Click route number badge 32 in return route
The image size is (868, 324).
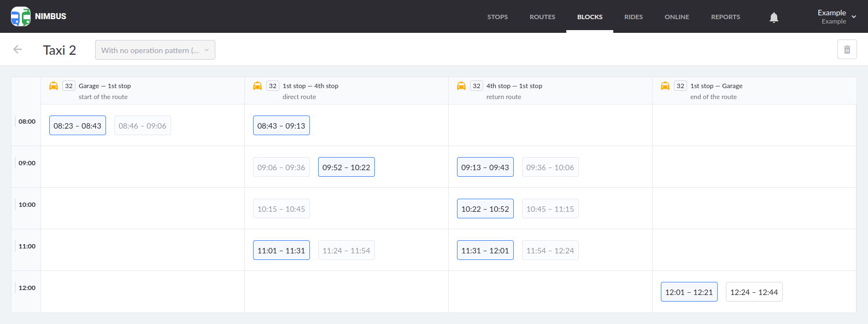click(x=477, y=86)
